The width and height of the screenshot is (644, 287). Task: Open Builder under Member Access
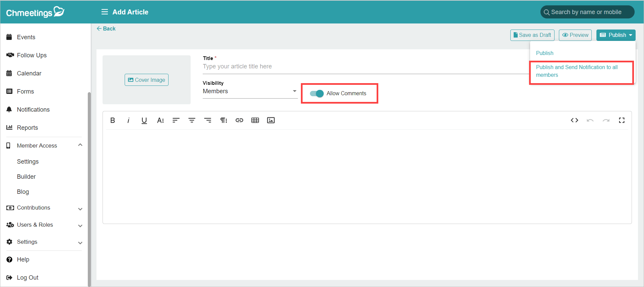coord(26,177)
